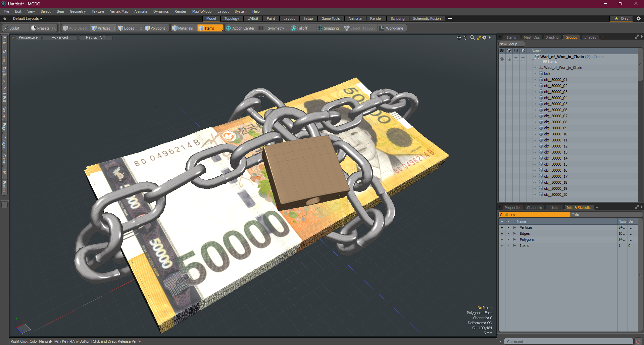Select Materials selection mode

click(183, 28)
